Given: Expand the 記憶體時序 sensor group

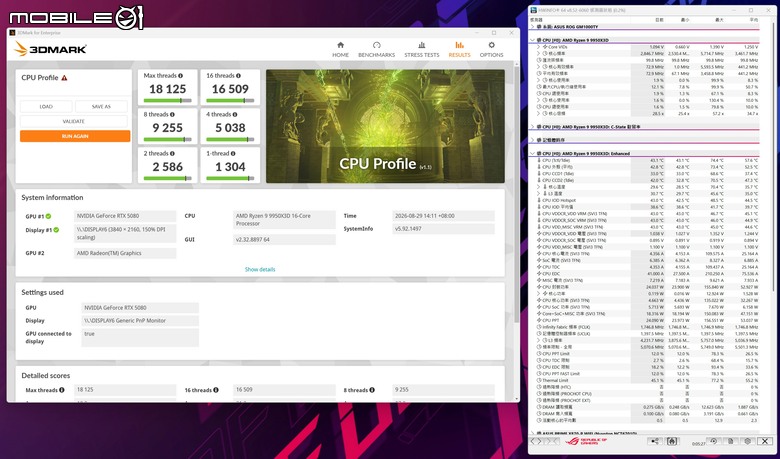Looking at the screenshot, I should (533, 140).
